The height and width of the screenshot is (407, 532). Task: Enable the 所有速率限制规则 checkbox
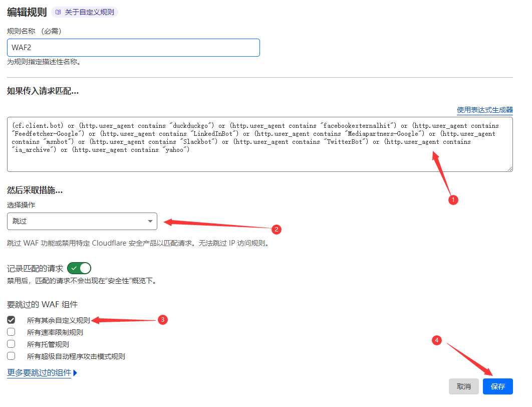pos(11,332)
